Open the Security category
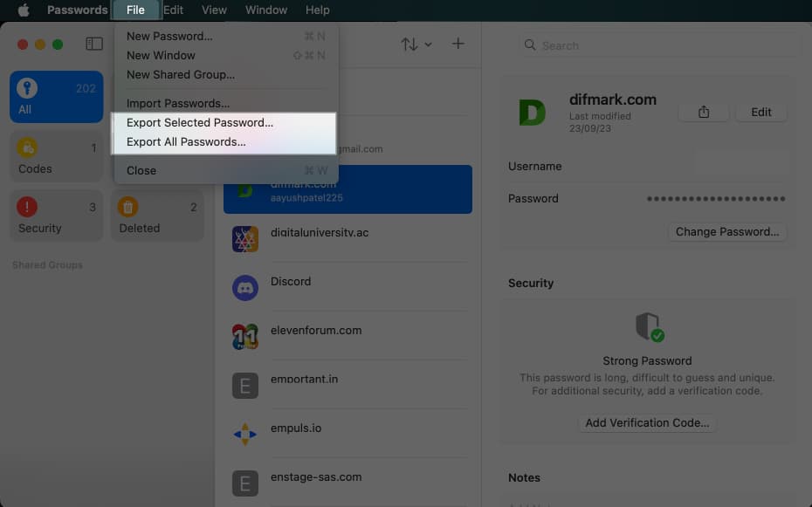This screenshot has height=507, width=812. [57, 216]
